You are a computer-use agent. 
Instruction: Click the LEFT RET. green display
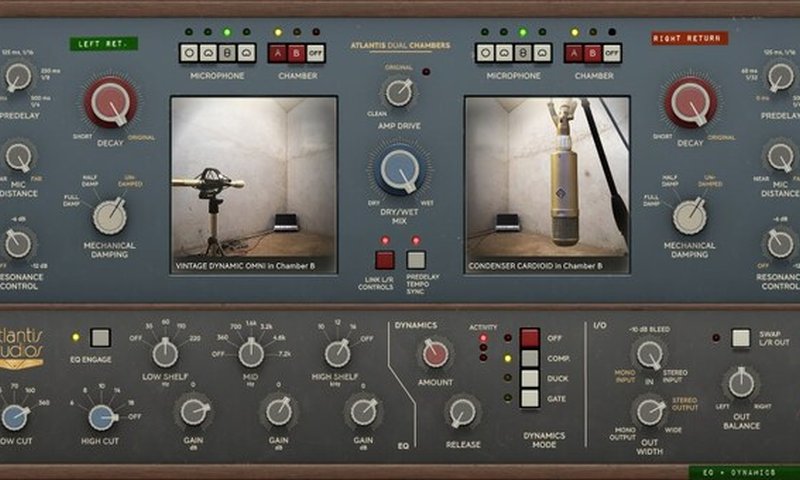coord(104,44)
